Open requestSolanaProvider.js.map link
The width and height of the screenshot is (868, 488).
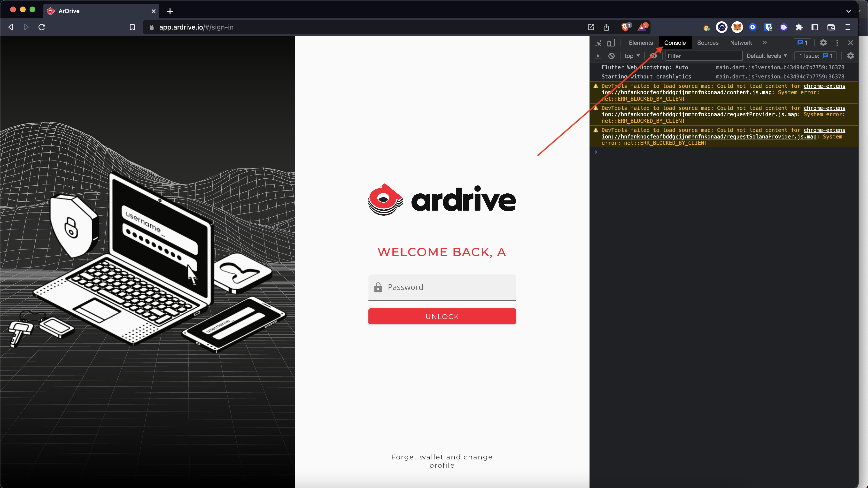[709, 137]
